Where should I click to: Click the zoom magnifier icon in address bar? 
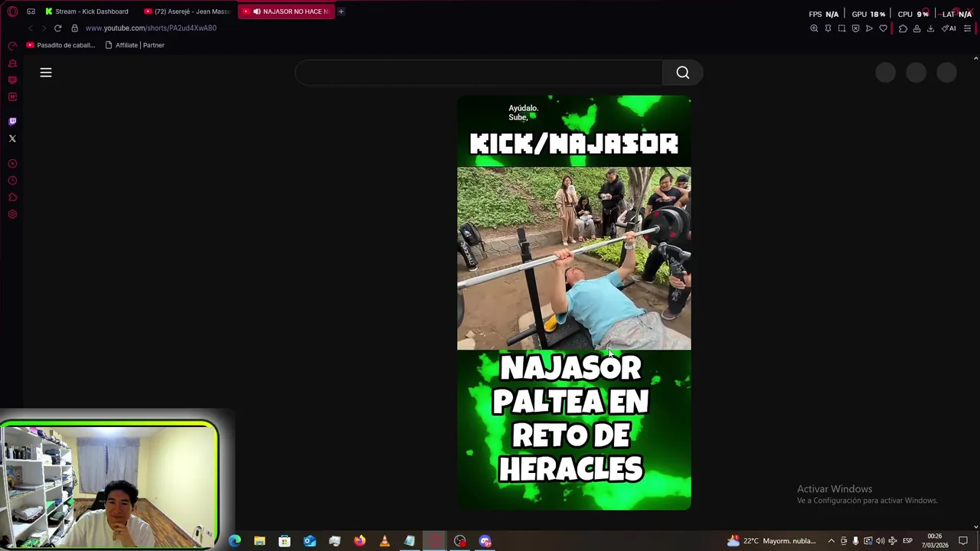click(814, 28)
